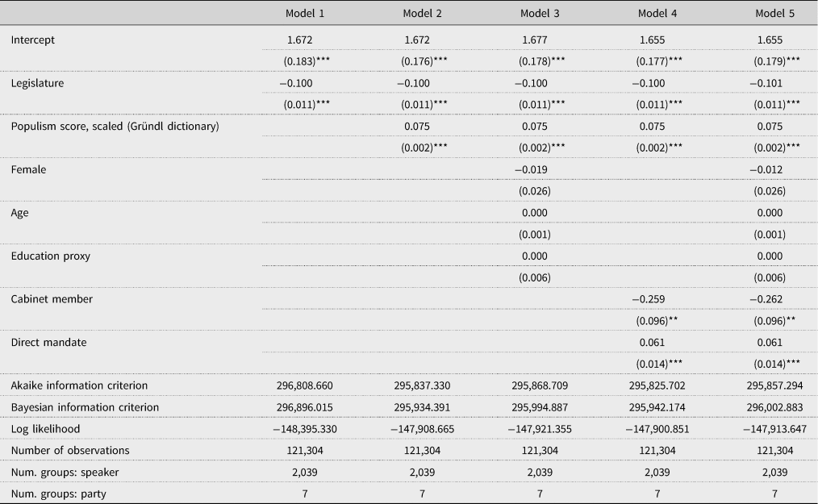818x504 pixels.
Task: Click the Number of observations label
Action: (x=70, y=450)
